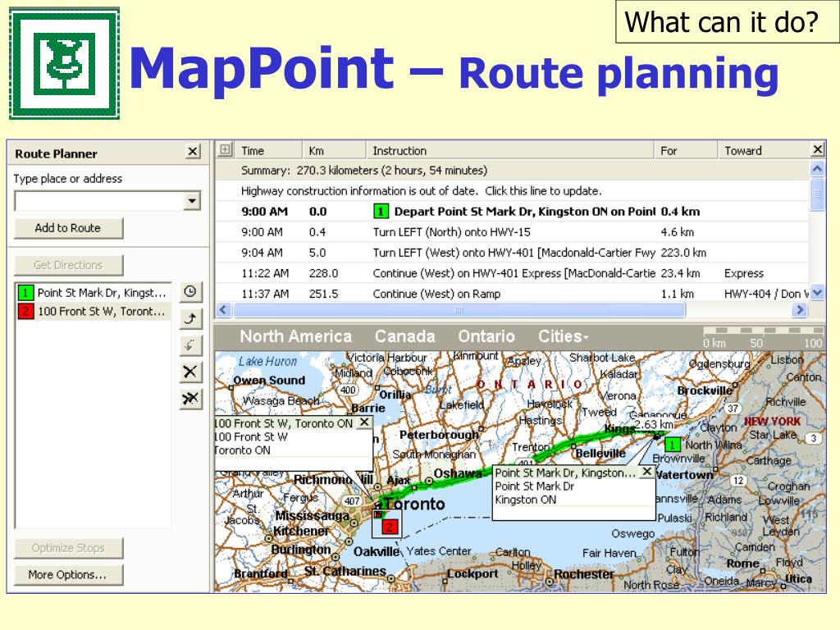This screenshot has height=630, width=840.
Task: Click the Continue (West) on Ramp row
Action: (x=512, y=294)
